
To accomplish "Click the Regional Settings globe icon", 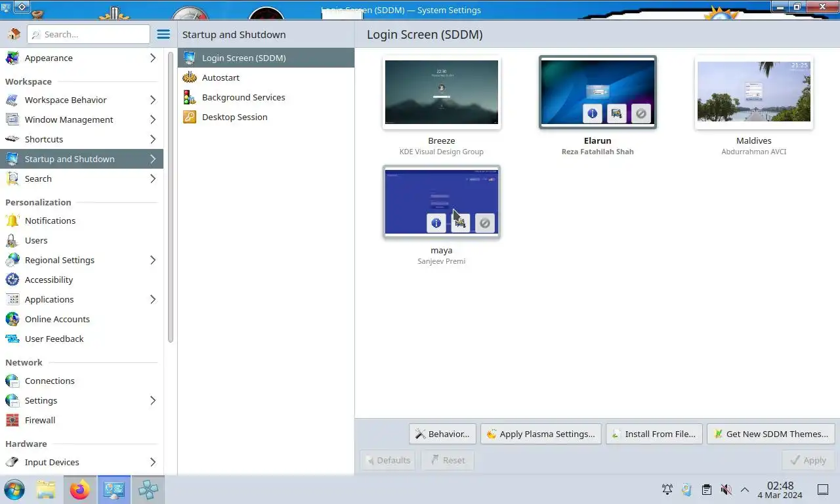I will (12, 260).
